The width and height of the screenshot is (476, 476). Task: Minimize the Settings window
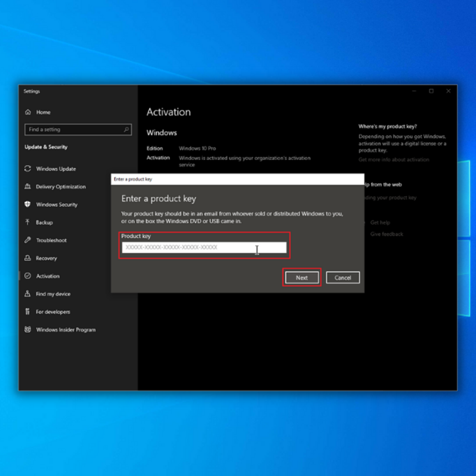coord(414,91)
